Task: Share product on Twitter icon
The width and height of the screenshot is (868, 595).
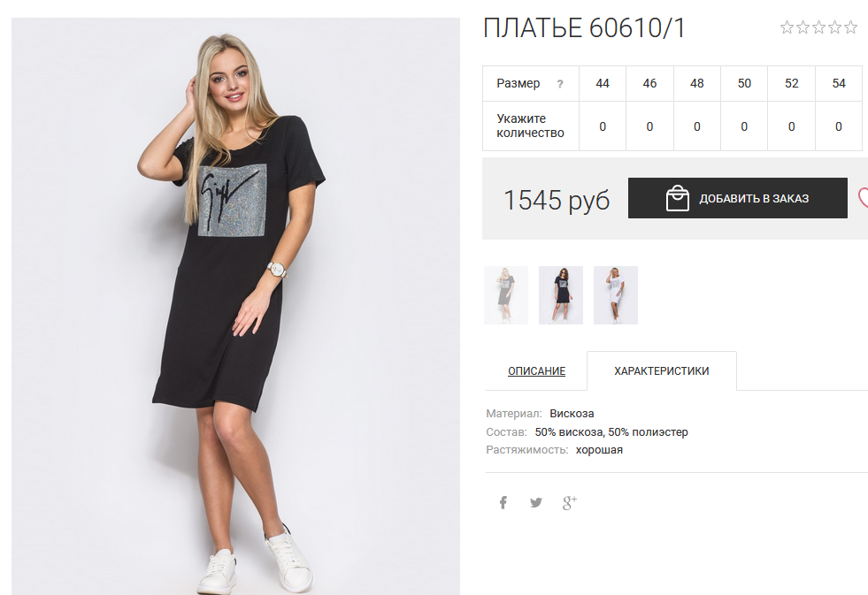Action: click(x=536, y=503)
